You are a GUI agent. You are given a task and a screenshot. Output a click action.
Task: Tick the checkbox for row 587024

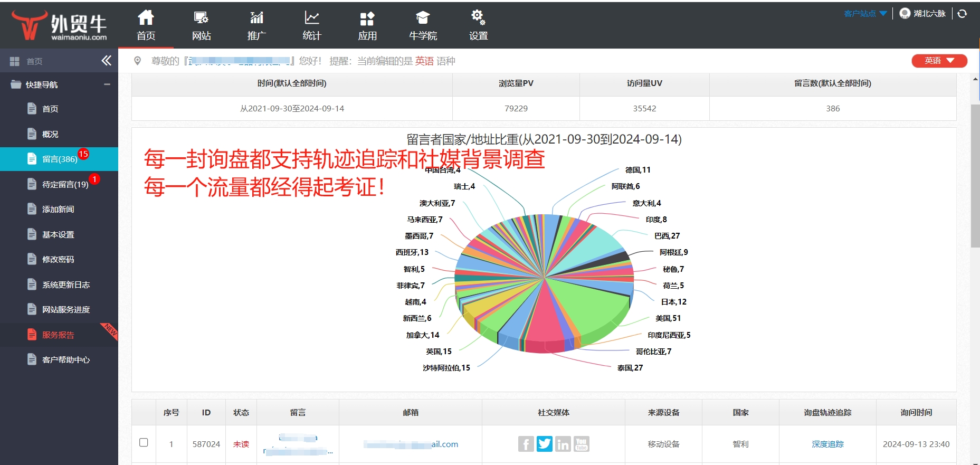(144, 442)
